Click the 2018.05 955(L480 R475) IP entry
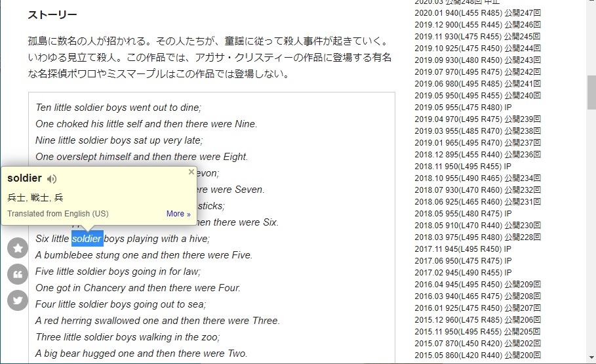Image resolution: width=596 pixels, height=364 pixels. (463, 213)
